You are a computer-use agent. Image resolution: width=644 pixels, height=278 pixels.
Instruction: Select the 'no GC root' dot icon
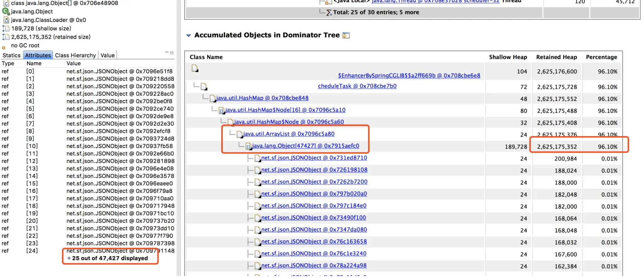[x=4, y=48]
